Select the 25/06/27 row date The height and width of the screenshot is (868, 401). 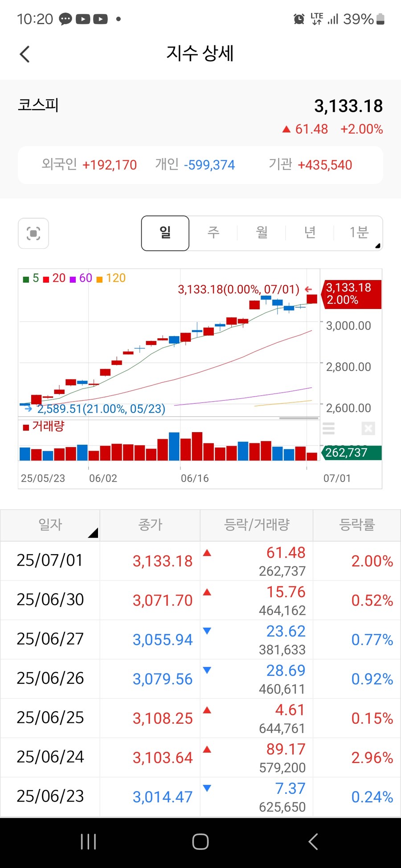[50, 639]
